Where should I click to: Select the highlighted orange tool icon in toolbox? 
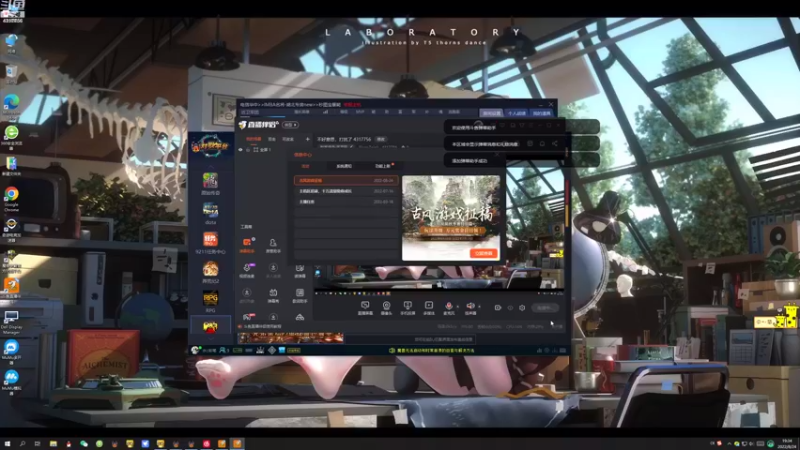coord(247,242)
